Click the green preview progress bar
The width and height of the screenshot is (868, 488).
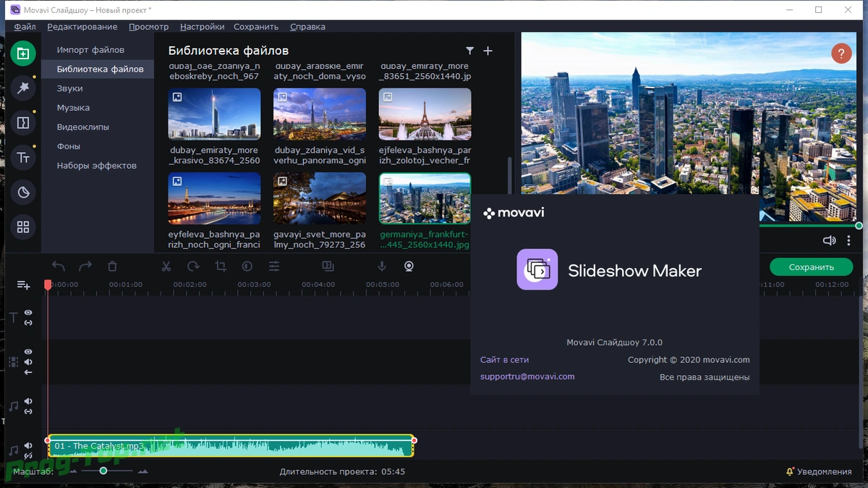809,226
